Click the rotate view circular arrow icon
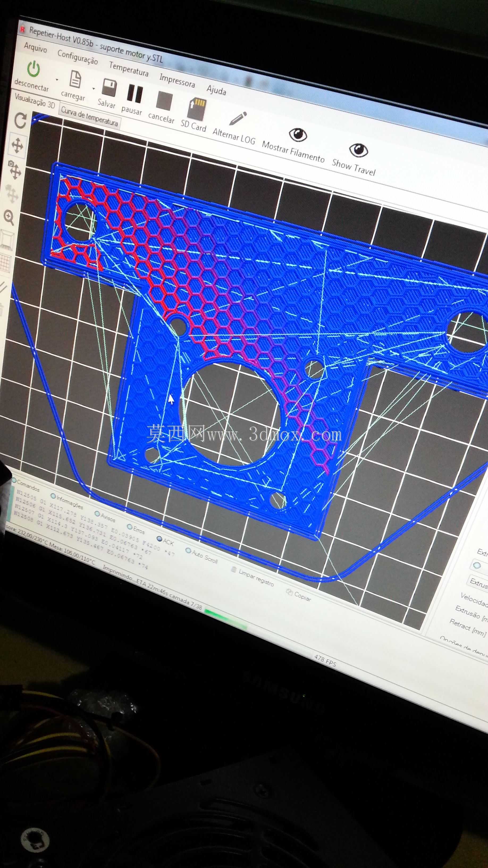 tap(20, 121)
